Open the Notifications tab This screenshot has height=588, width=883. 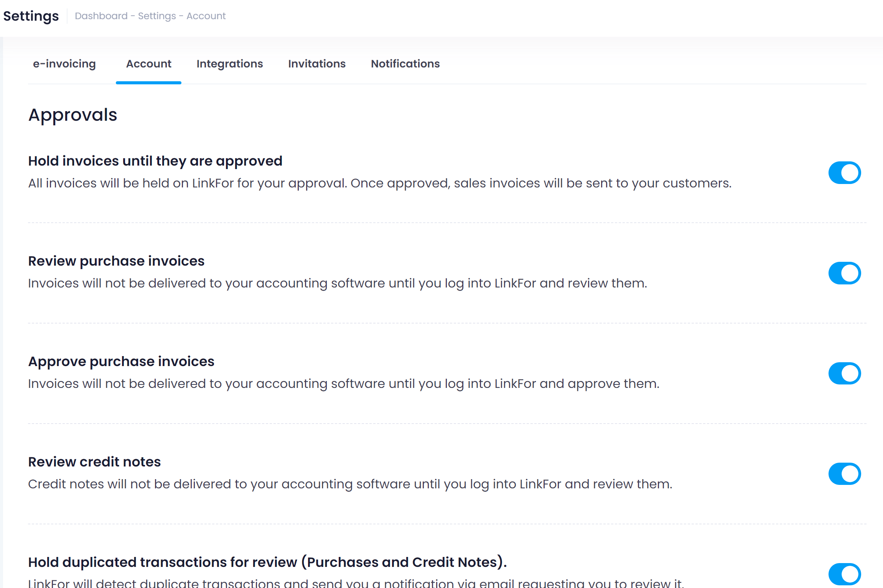405,64
